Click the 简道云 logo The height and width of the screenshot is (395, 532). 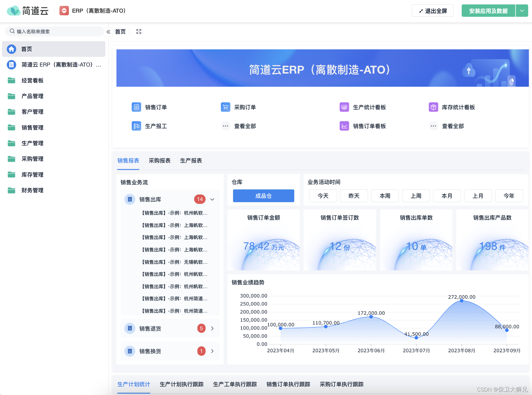pos(28,10)
